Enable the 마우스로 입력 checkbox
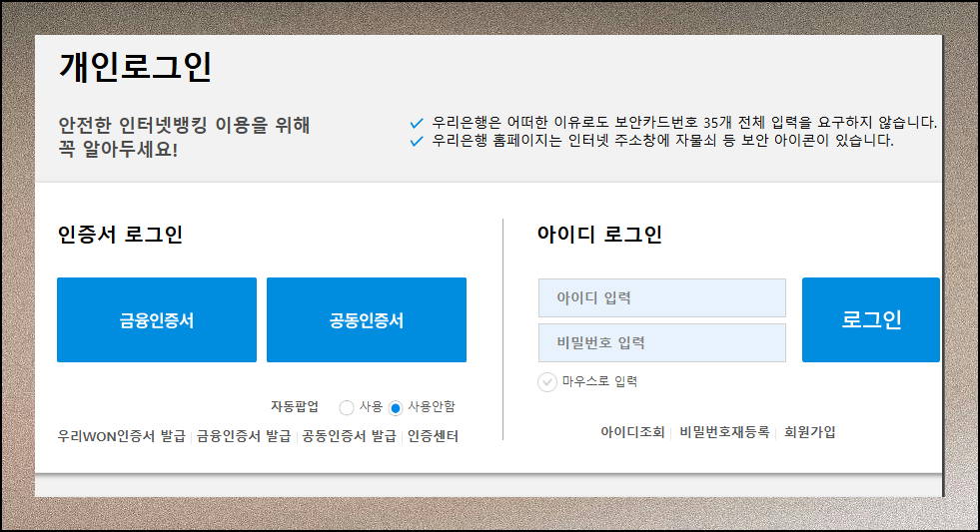 (x=546, y=381)
